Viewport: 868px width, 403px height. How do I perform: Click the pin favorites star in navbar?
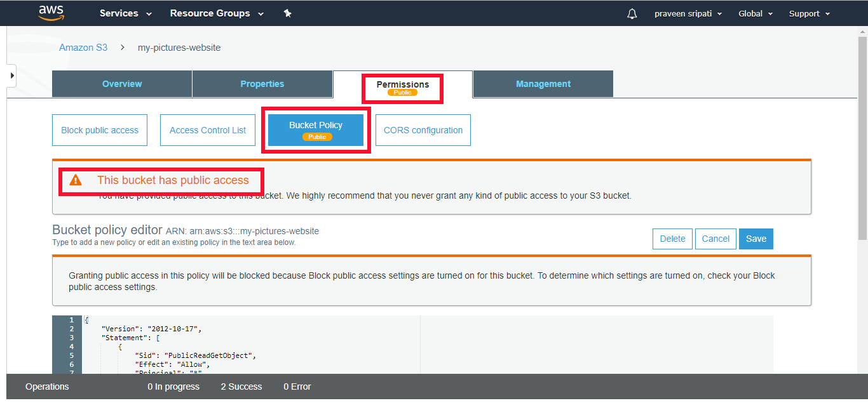pyautogui.click(x=287, y=13)
